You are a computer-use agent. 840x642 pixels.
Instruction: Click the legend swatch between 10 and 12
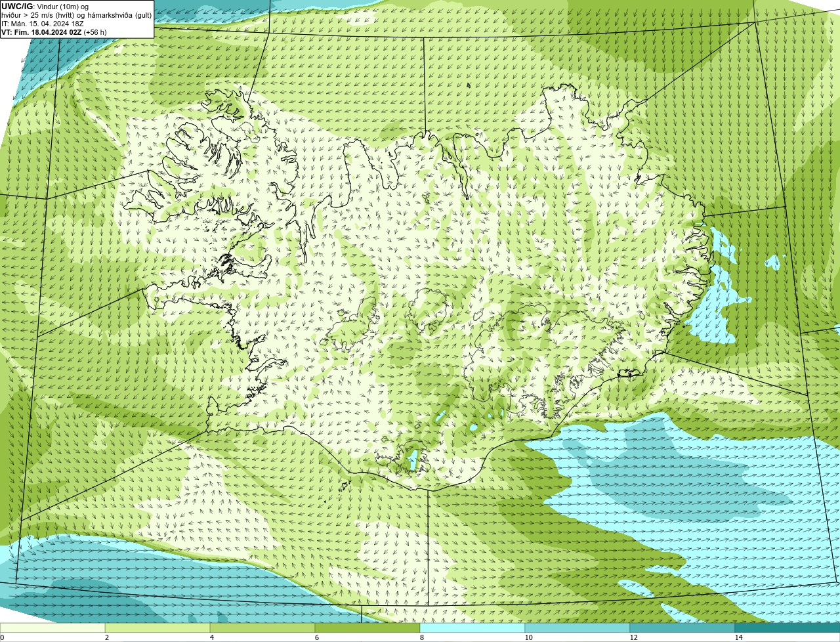pos(577,628)
